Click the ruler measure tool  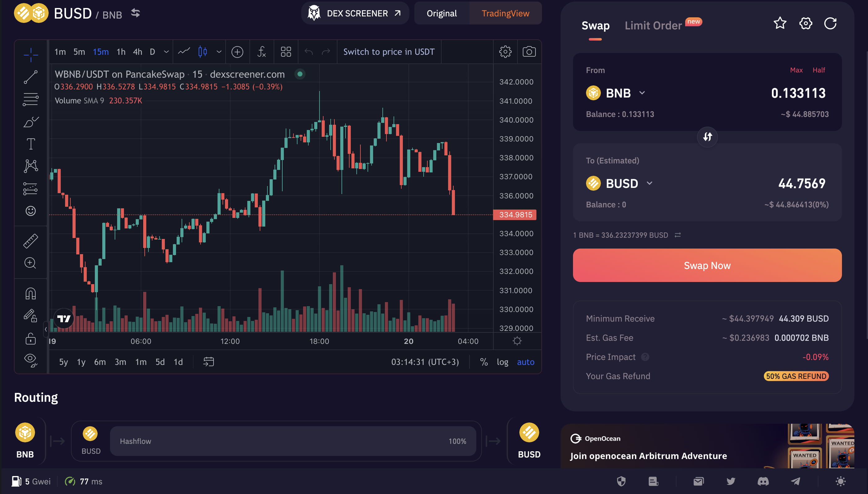coord(31,241)
